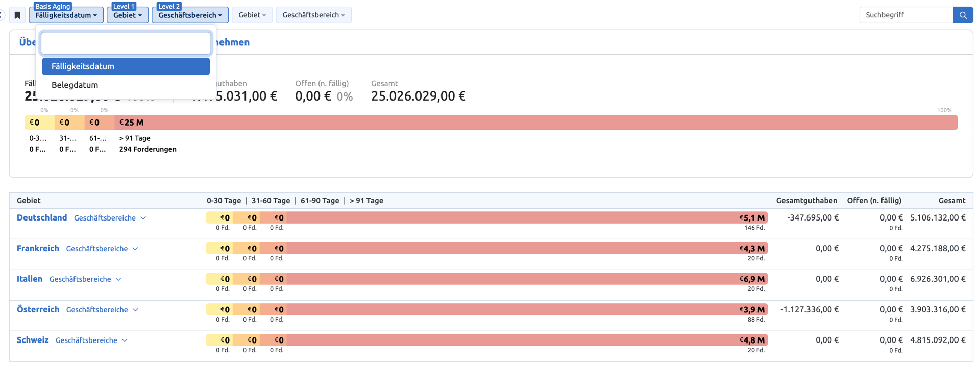Click the Offen (n. fällig) column header
The image size is (980, 366).
tap(874, 201)
